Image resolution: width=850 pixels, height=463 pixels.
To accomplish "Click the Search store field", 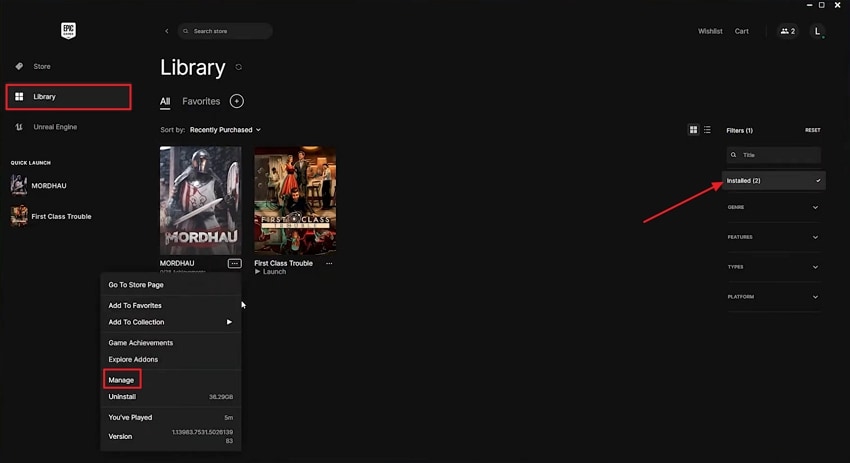I will (x=225, y=31).
